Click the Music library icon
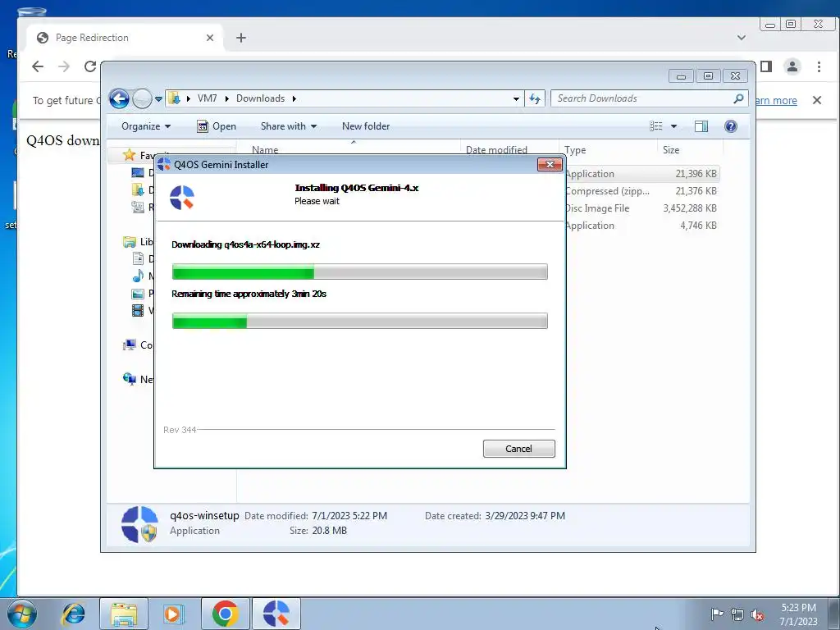The width and height of the screenshot is (840, 630). 138,276
